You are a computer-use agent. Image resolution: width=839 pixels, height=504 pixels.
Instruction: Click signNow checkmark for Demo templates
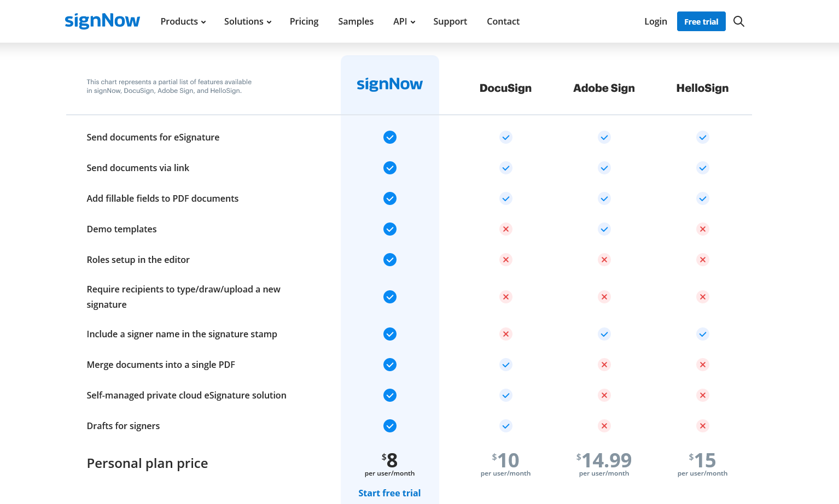(x=390, y=229)
